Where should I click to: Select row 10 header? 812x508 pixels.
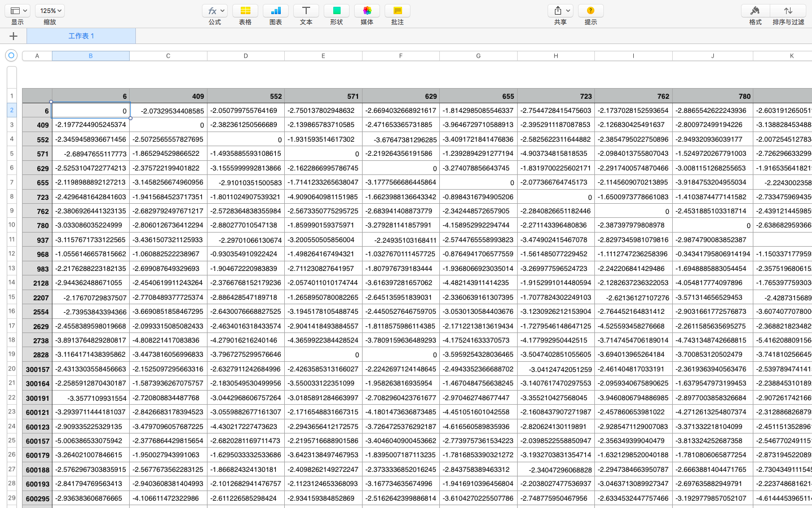(12, 225)
